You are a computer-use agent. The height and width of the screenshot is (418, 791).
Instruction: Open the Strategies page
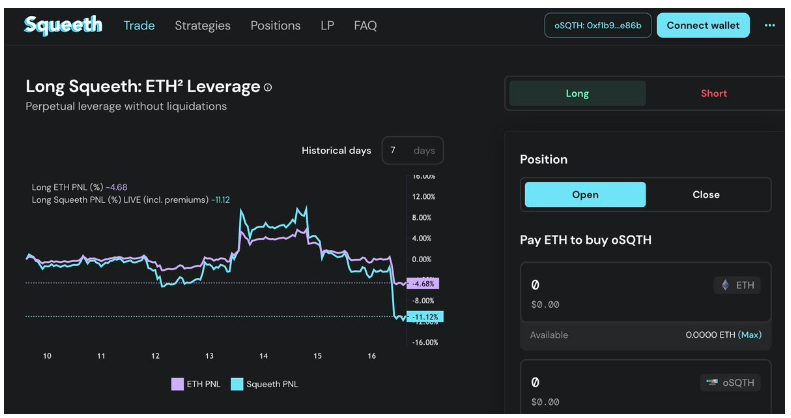(202, 26)
